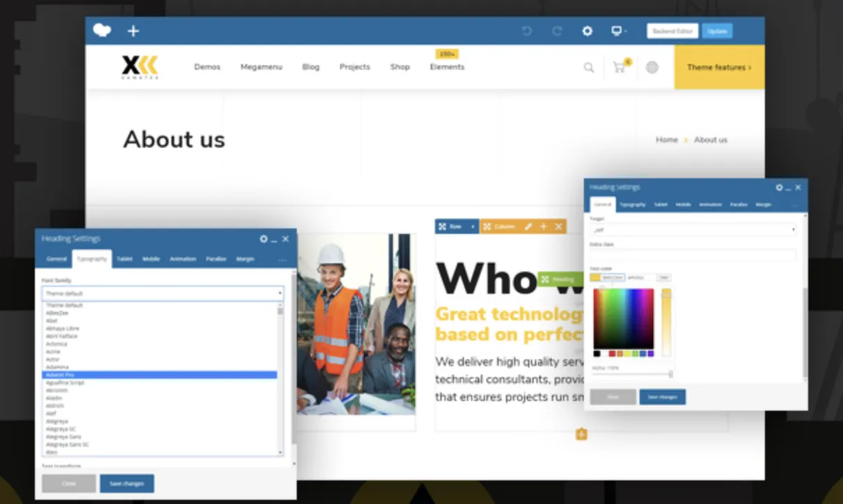Open the left Heading Settings gear icon
Image resolution: width=843 pixels, height=504 pixels.
(263, 239)
